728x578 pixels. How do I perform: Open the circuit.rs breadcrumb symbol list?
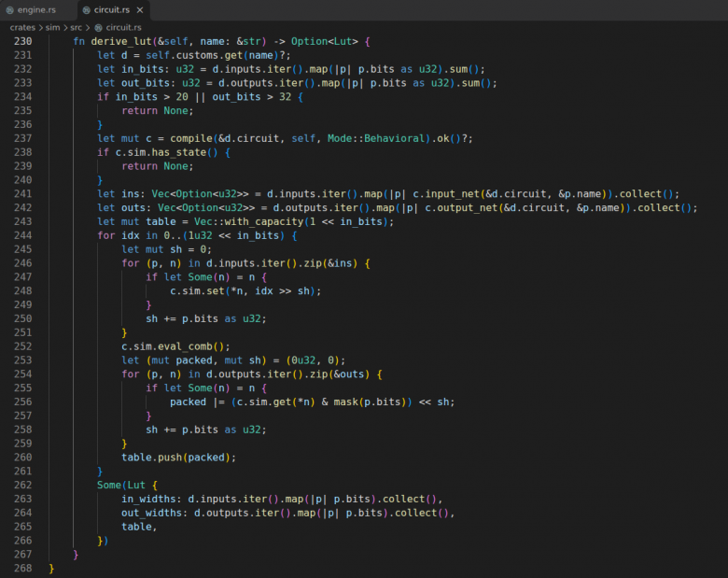(x=123, y=27)
